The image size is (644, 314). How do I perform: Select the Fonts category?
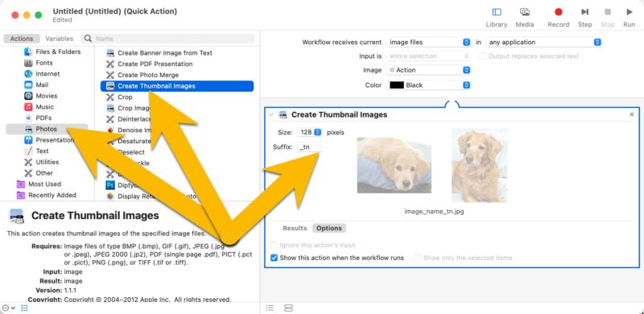click(44, 63)
